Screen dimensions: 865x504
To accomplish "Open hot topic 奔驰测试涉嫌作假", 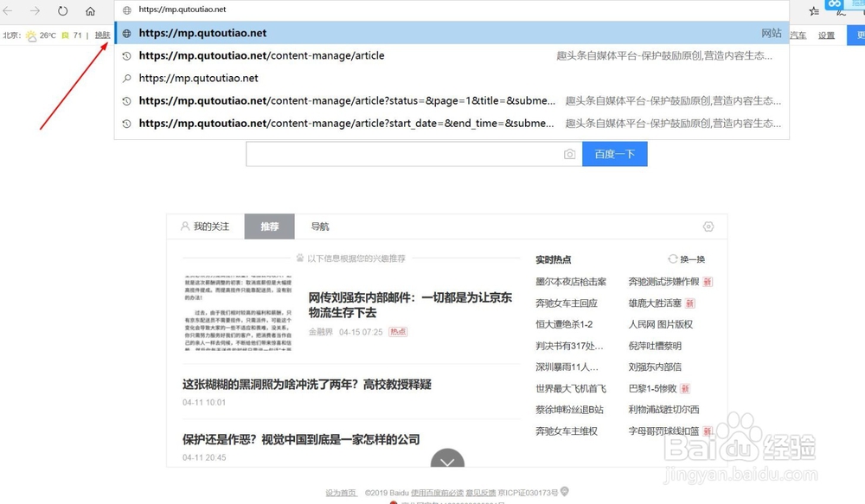I will (663, 282).
